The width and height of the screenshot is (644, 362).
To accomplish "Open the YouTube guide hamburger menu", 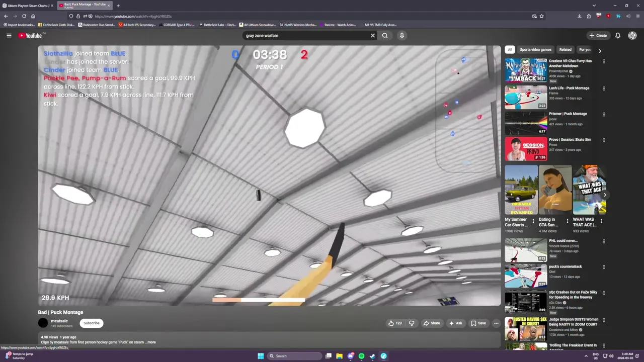I will pyautogui.click(x=9, y=35).
